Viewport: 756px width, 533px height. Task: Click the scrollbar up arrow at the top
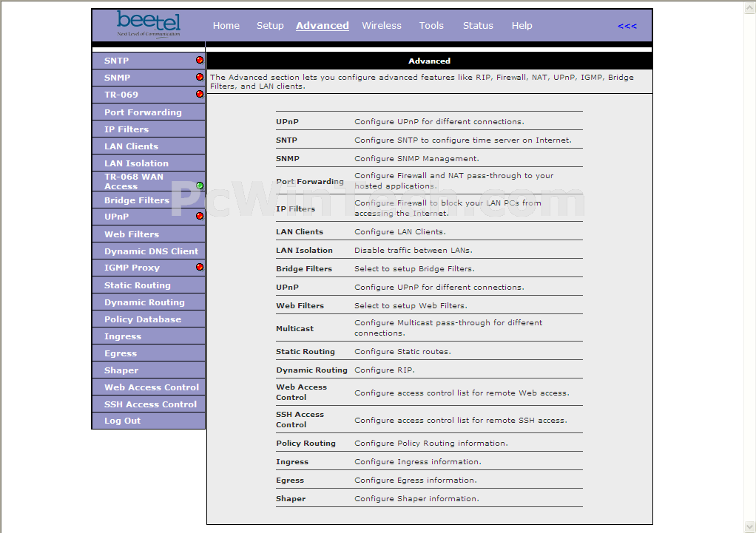point(750,8)
